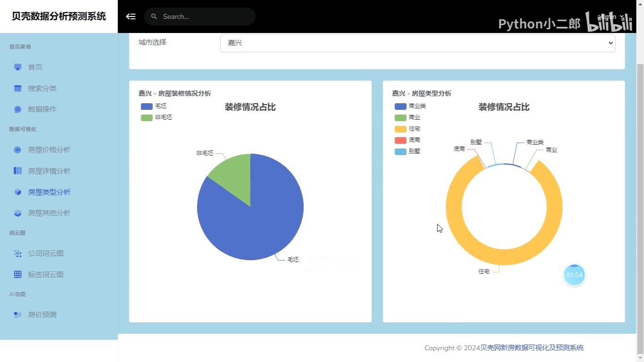The image size is (644, 362).
Task: Switch to 房屋其他分析 menu item
Action: [x=49, y=213]
